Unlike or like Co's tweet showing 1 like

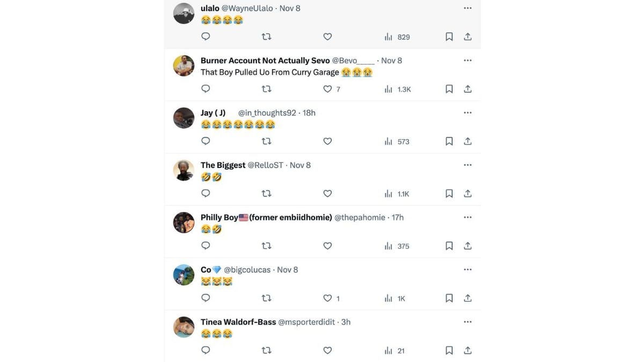(x=327, y=297)
